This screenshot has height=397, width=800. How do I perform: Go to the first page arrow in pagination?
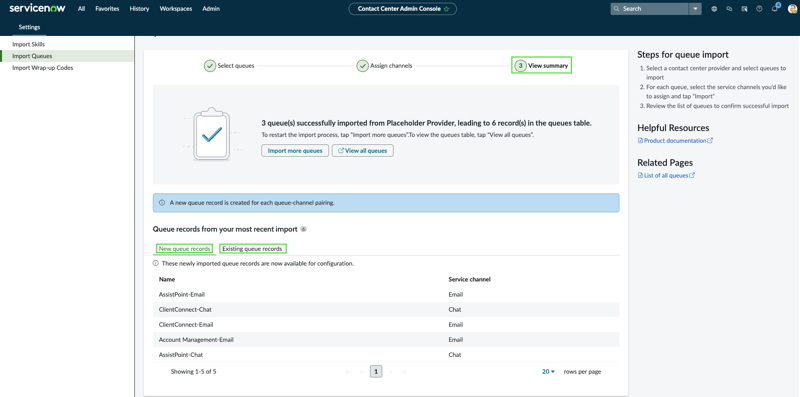point(347,371)
